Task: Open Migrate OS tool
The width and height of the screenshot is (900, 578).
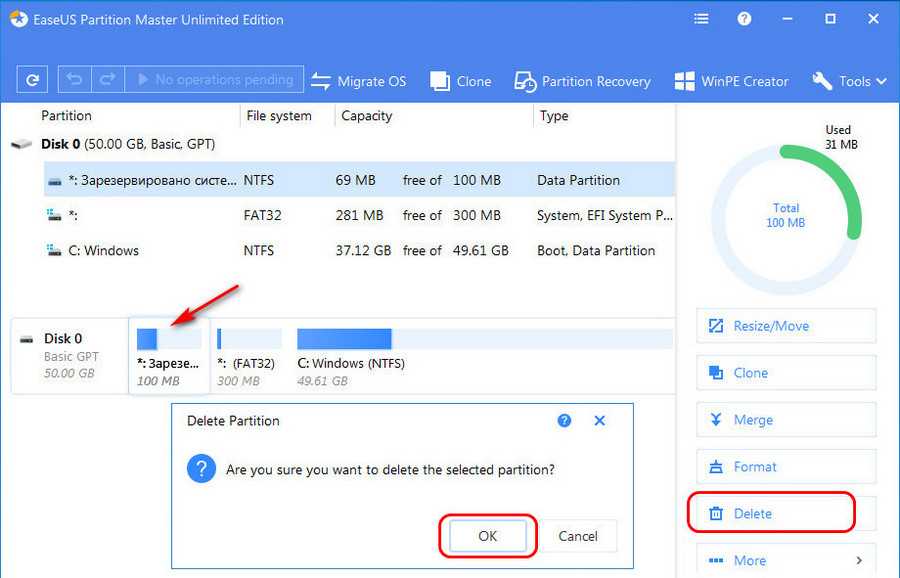Action: point(359,81)
